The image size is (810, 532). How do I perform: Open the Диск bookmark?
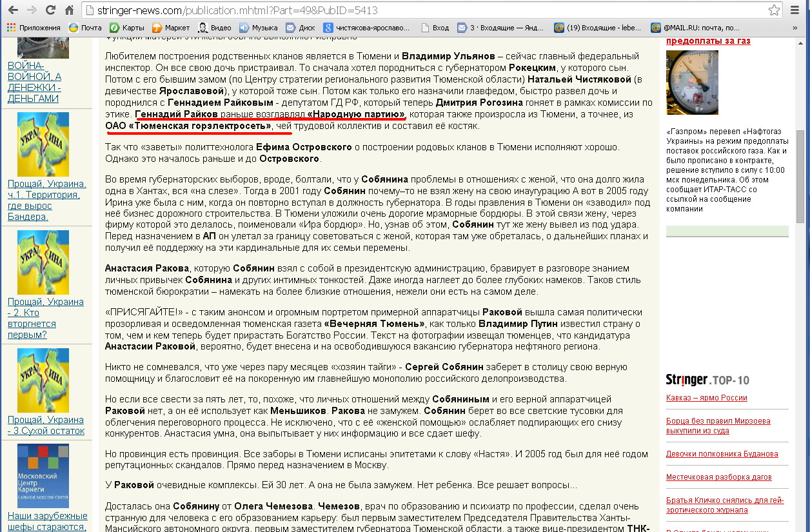point(301,28)
